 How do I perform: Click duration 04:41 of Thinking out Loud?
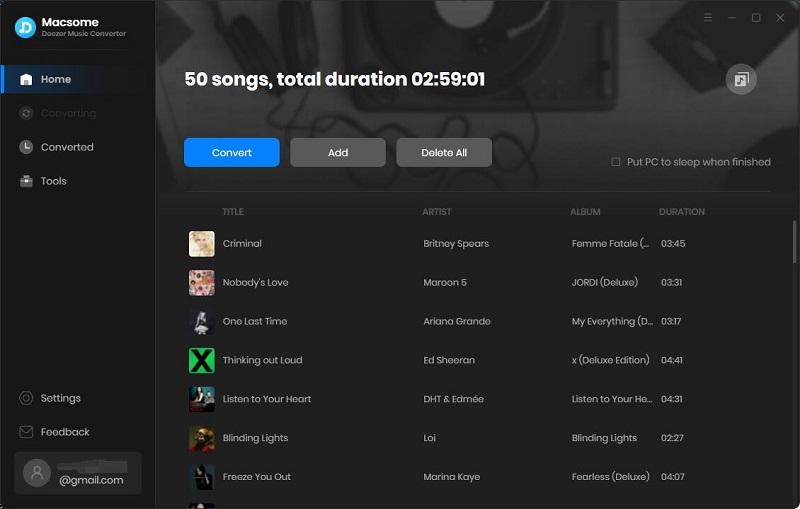[671, 360]
